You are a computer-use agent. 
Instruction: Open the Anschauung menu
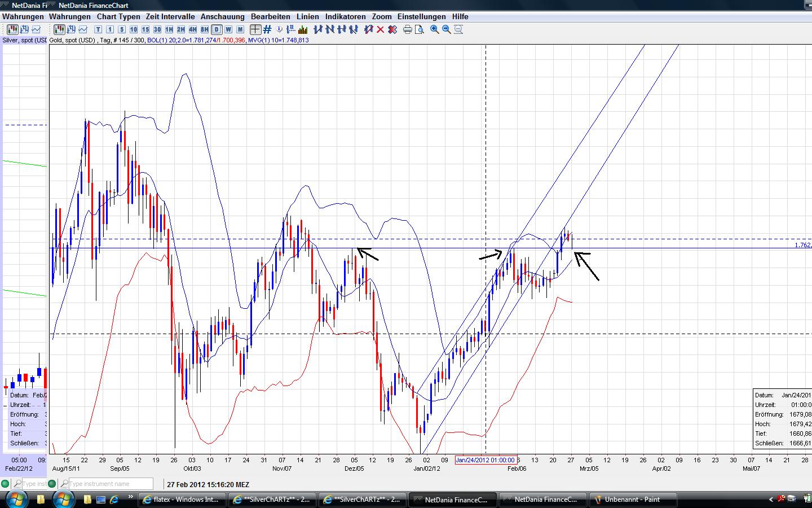(x=223, y=16)
